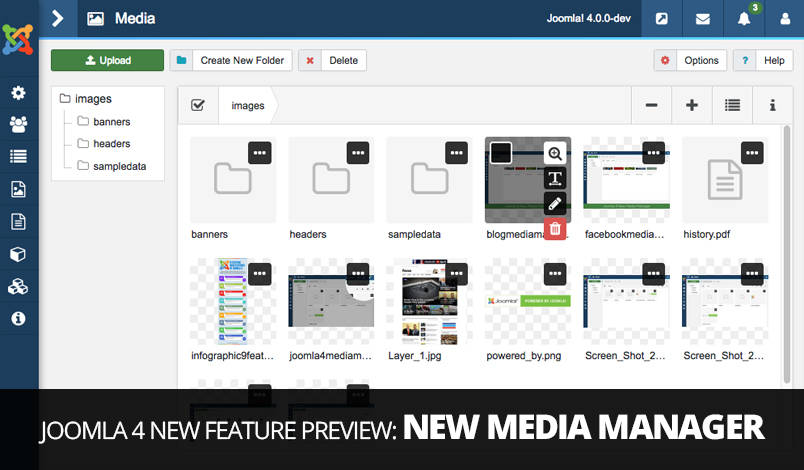Open the Information sidebar icon

(18, 318)
